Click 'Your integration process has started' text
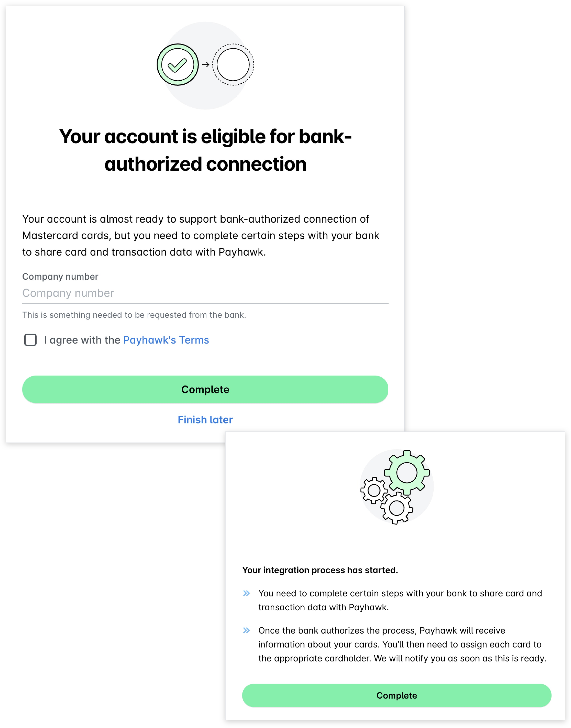The image size is (571, 728). coord(320,570)
